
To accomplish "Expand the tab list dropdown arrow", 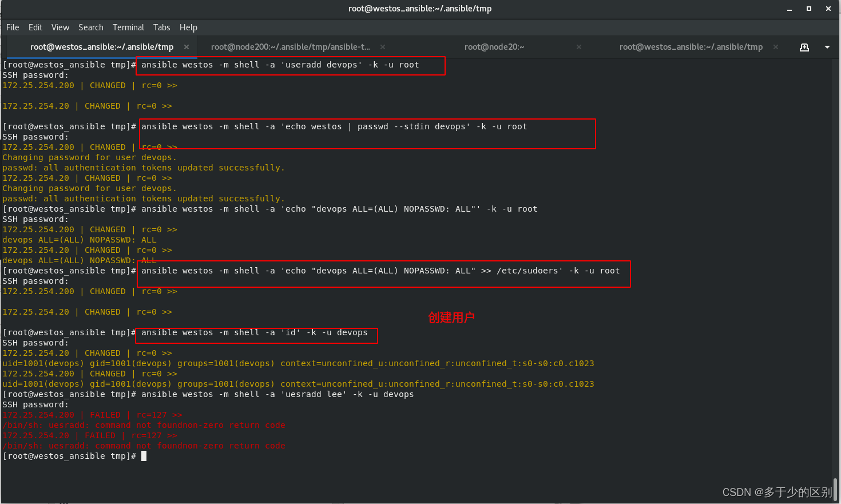I will click(827, 47).
